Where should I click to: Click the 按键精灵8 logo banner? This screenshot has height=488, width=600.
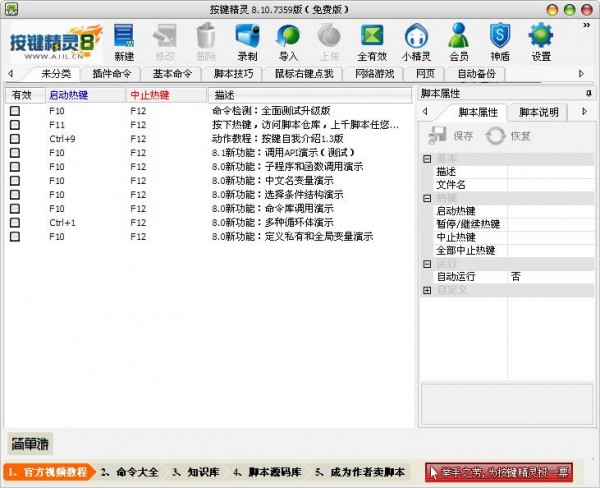click(56, 43)
